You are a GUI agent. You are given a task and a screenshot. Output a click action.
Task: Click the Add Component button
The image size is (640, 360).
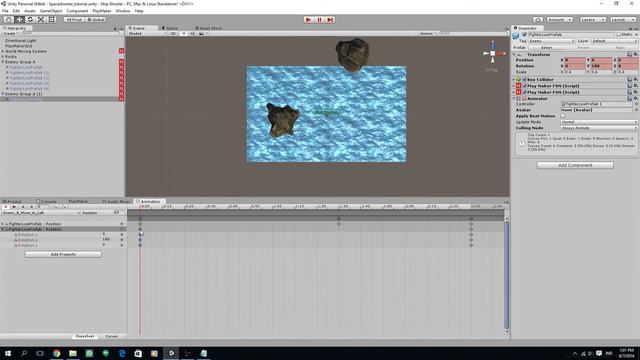coord(575,165)
